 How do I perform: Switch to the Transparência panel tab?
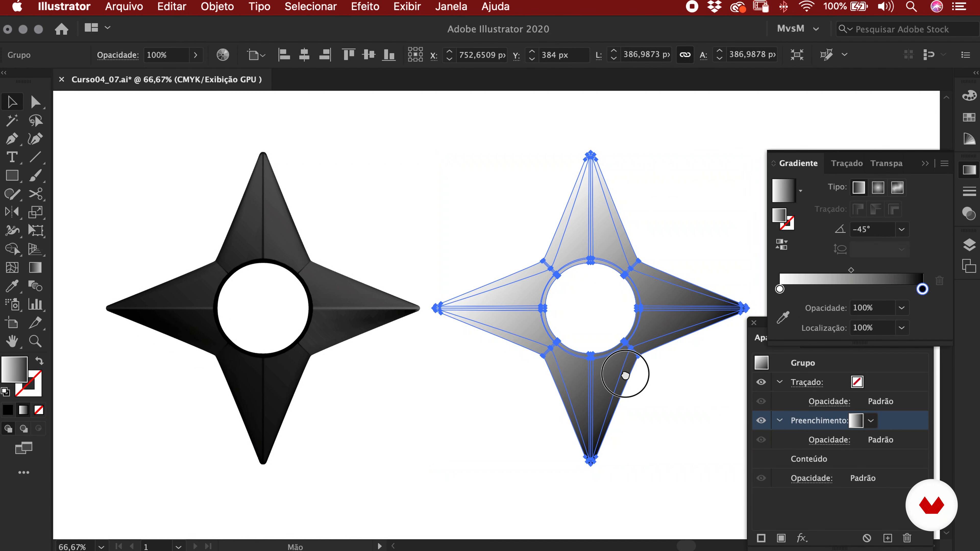click(x=886, y=163)
